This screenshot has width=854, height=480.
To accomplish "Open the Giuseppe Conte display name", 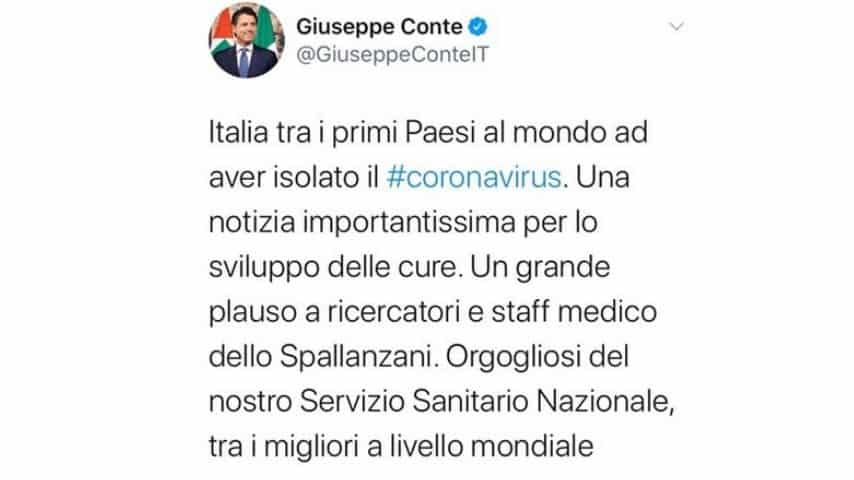I will 379,26.
